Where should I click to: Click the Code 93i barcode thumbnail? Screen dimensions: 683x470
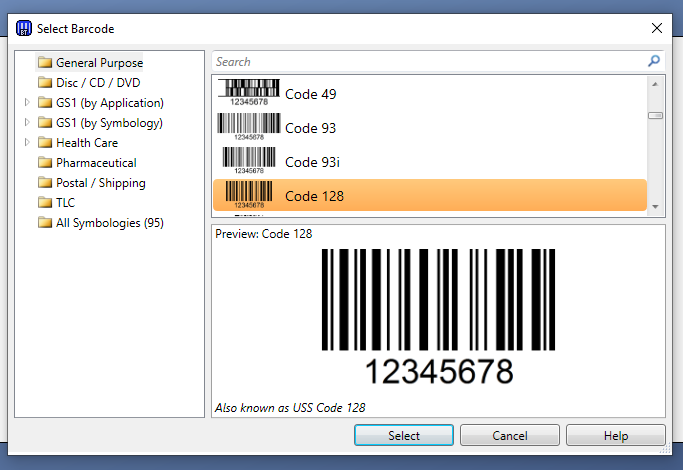(249, 161)
